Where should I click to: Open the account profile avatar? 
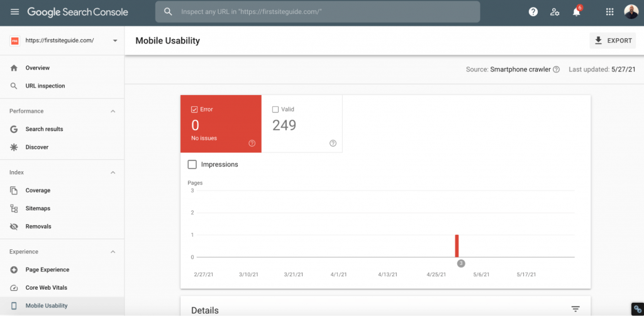631,12
